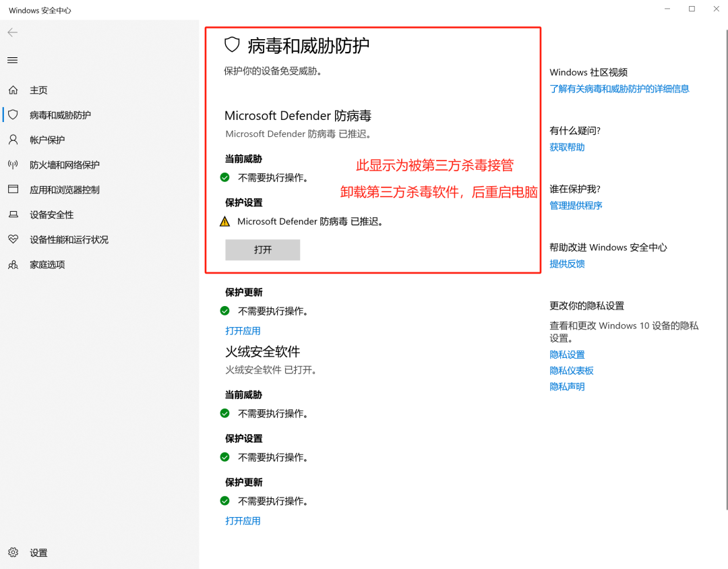
Task: Click the person icon for 帐户保护
Action: click(13, 140)
